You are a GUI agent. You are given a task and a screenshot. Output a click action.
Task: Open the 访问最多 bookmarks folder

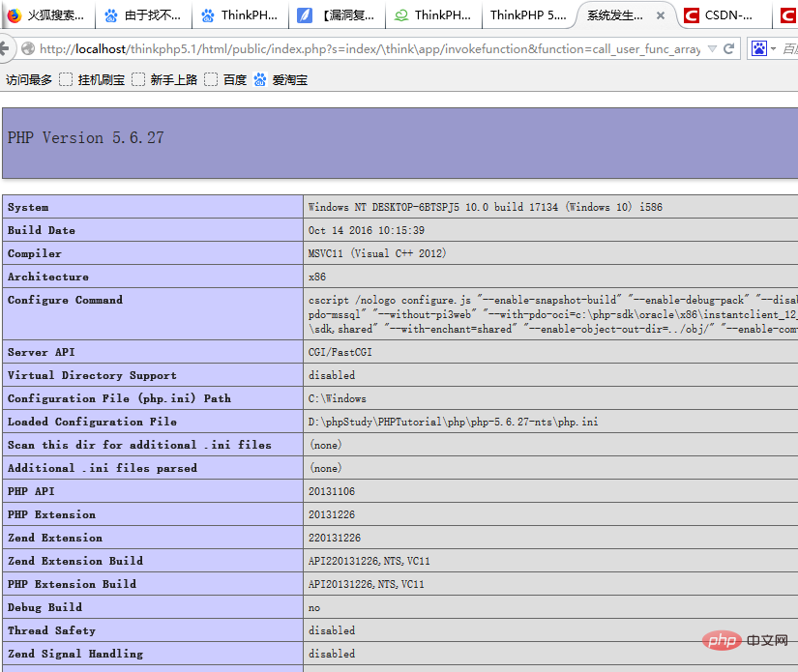click(29, 80)
